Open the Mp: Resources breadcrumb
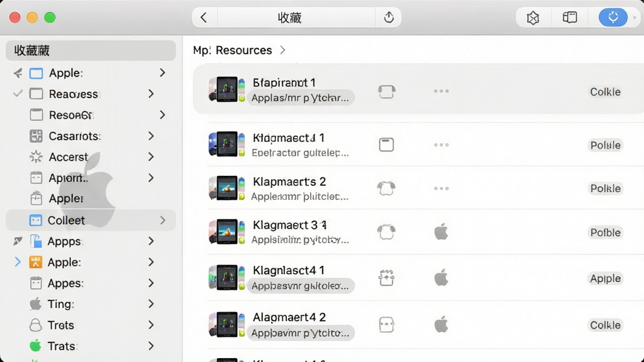The height and width of the screenshot is (362, 644). coord(233,50)
